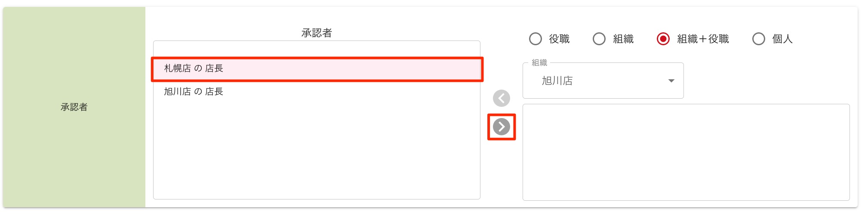Click the 承認者 label in green cell
Image resolution: width=868 pixels, height=218 pixels.
tap(74, 107)
